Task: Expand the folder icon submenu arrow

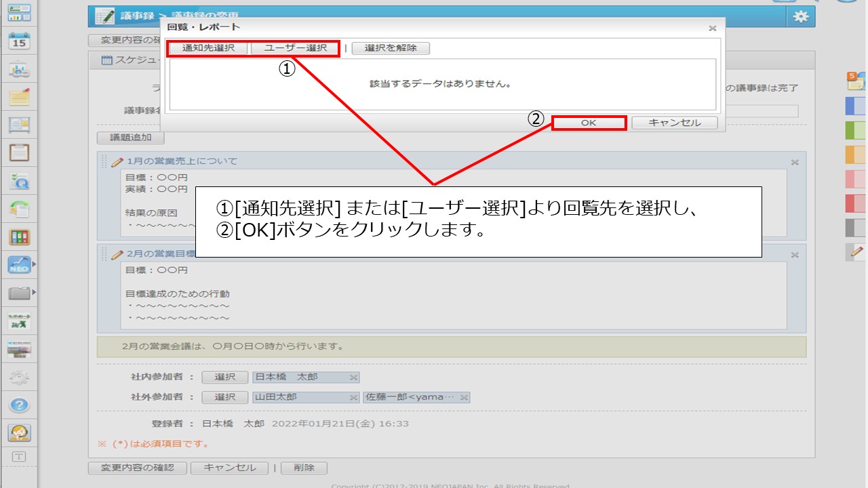Action: (34, 293)
